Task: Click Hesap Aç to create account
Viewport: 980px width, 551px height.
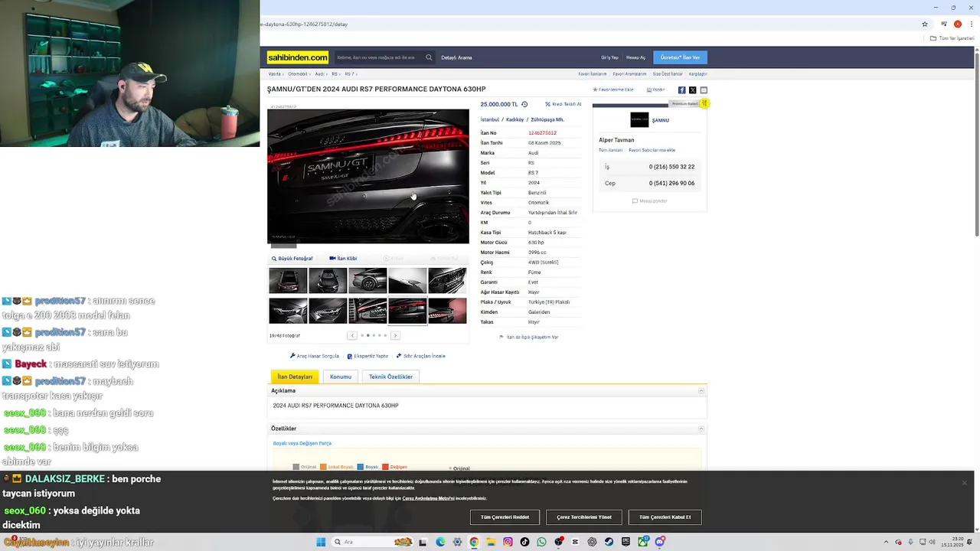Action: (x=635, y=57)
